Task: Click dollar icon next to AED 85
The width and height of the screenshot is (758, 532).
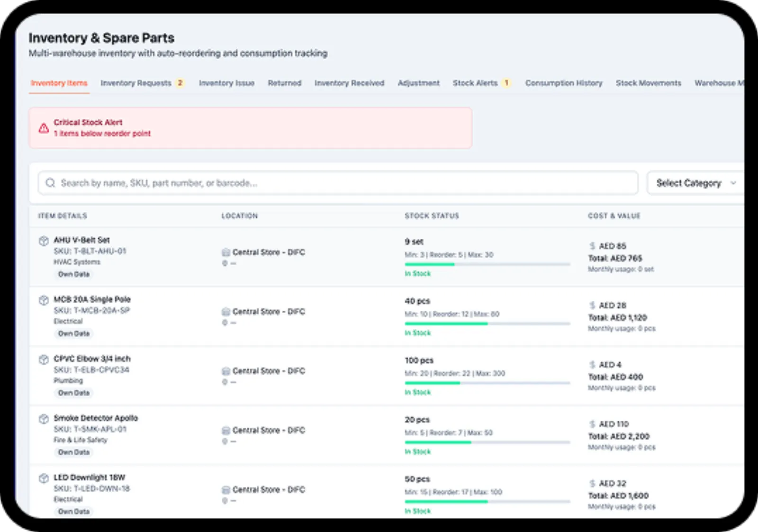Action: (x=592, y=246)
